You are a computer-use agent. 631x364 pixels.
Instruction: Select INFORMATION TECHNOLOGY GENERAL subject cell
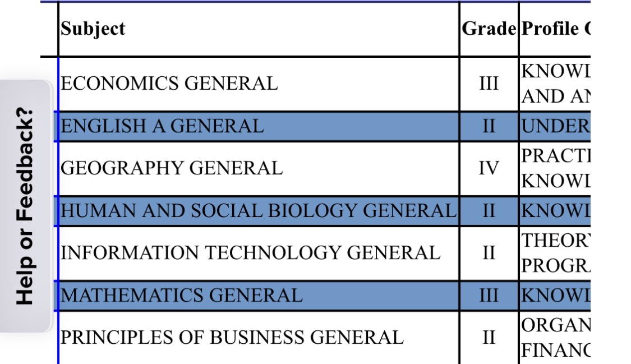click(x=259, y=254)
